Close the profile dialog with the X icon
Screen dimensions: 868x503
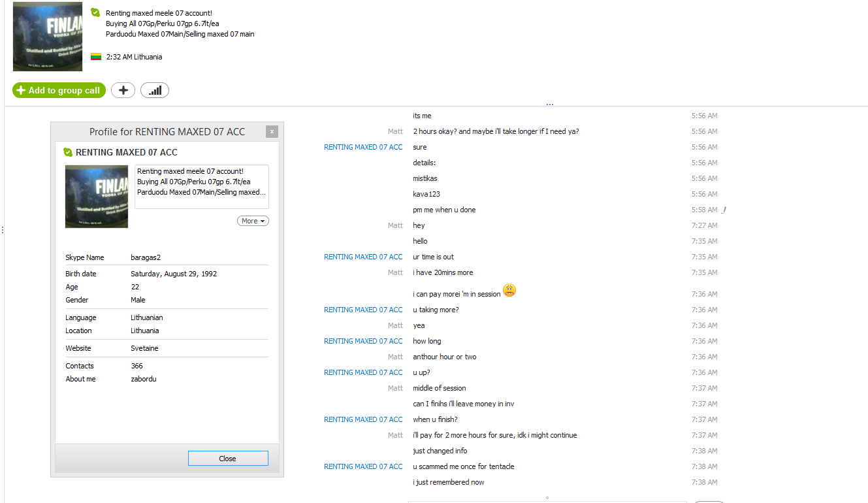point(272,131)
